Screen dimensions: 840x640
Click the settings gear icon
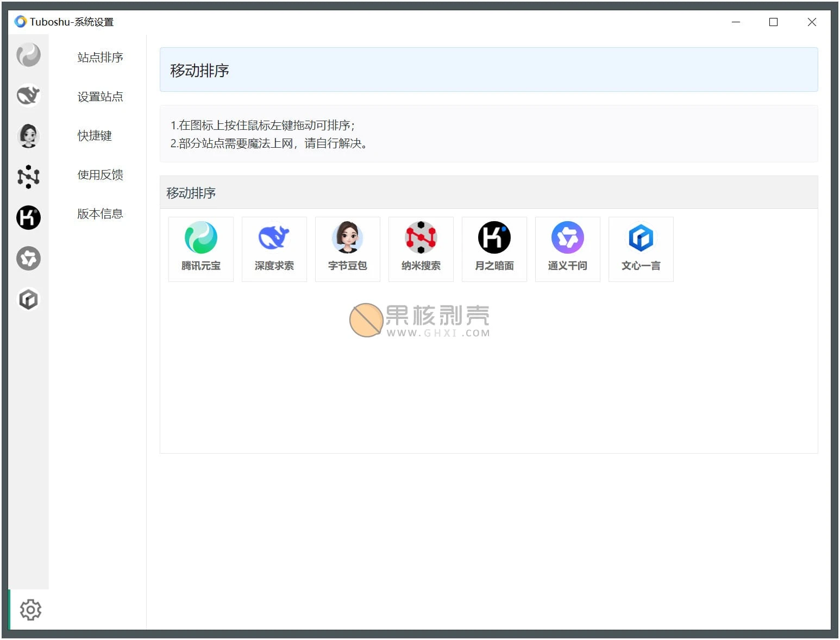(30, 610)
